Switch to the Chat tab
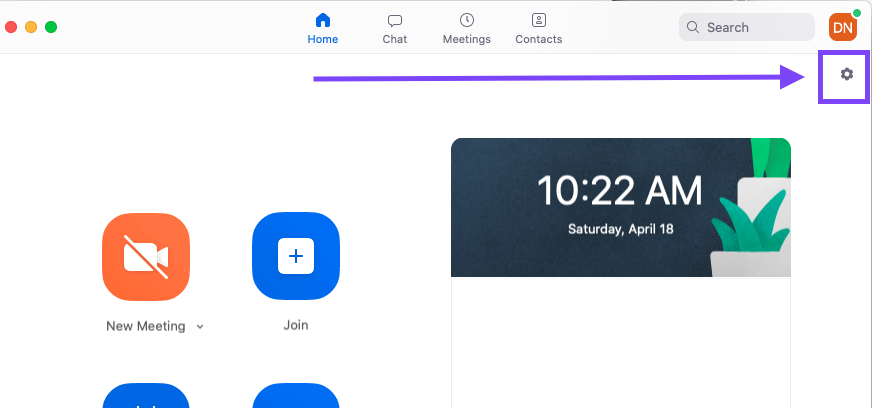 pos(394,29)
